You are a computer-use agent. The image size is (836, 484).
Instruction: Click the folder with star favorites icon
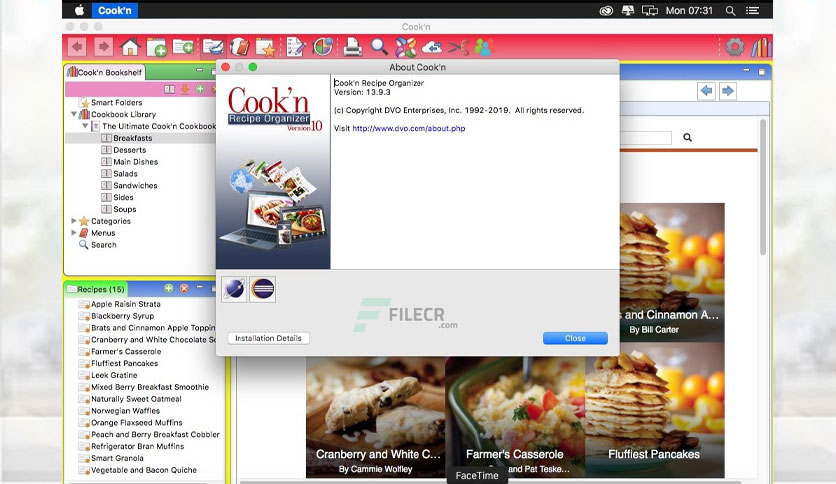pyautogui.click(x=266, y=47)
